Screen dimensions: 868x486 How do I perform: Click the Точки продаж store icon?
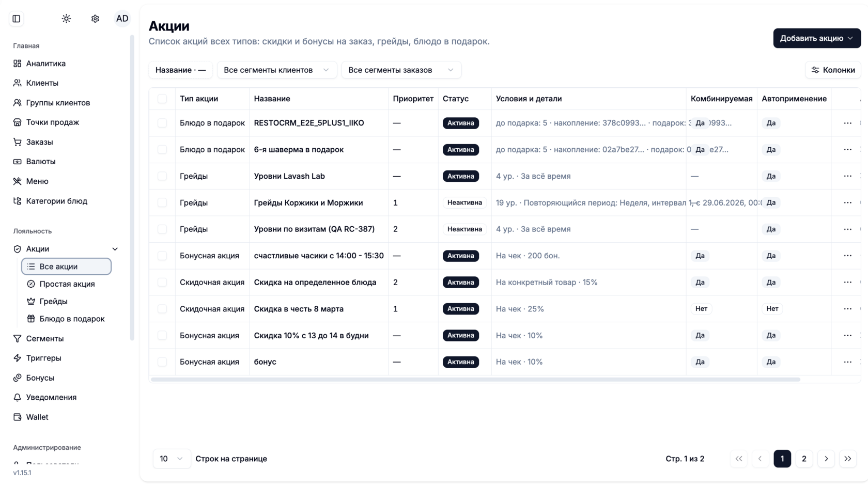coord(17,122)
